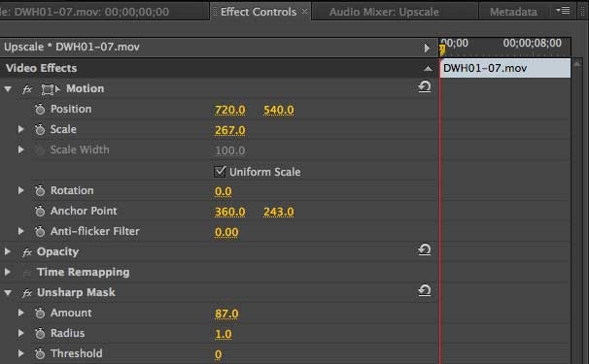Toggle Position keyframe stopwatch

pyautogui.click(x=40, y=110)
